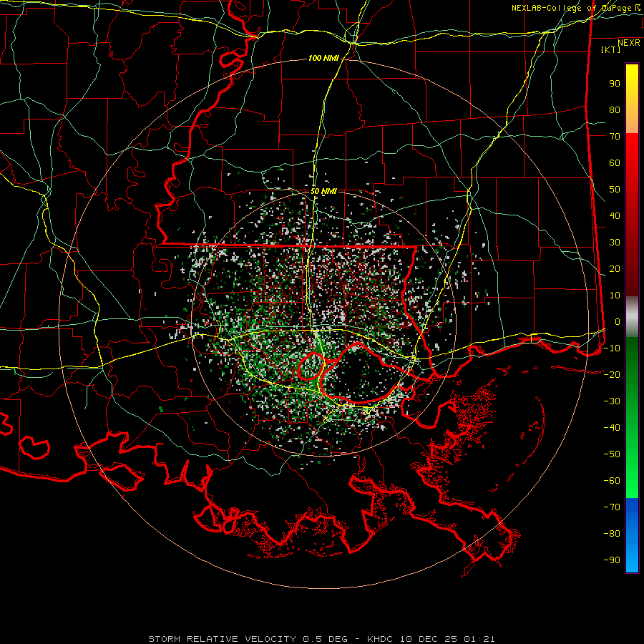644x644 pixels.
Task: Click the NEXR label above the color scale
Action: pyautogui.click(x=628, y=43)
